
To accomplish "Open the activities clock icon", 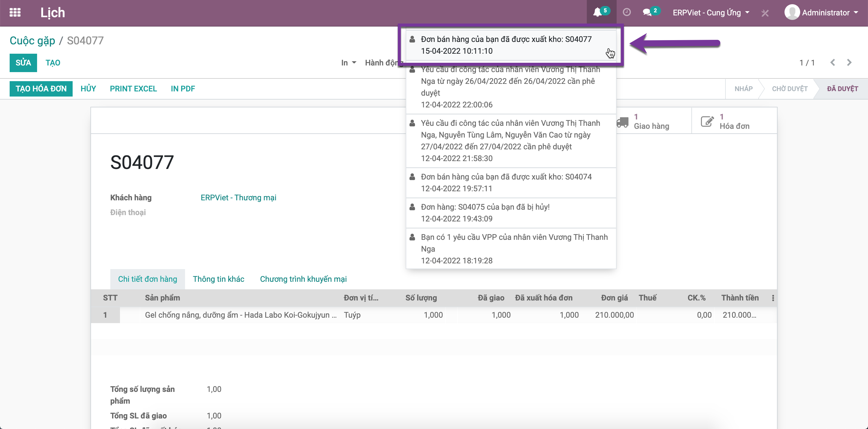I will tap(626, 12).
